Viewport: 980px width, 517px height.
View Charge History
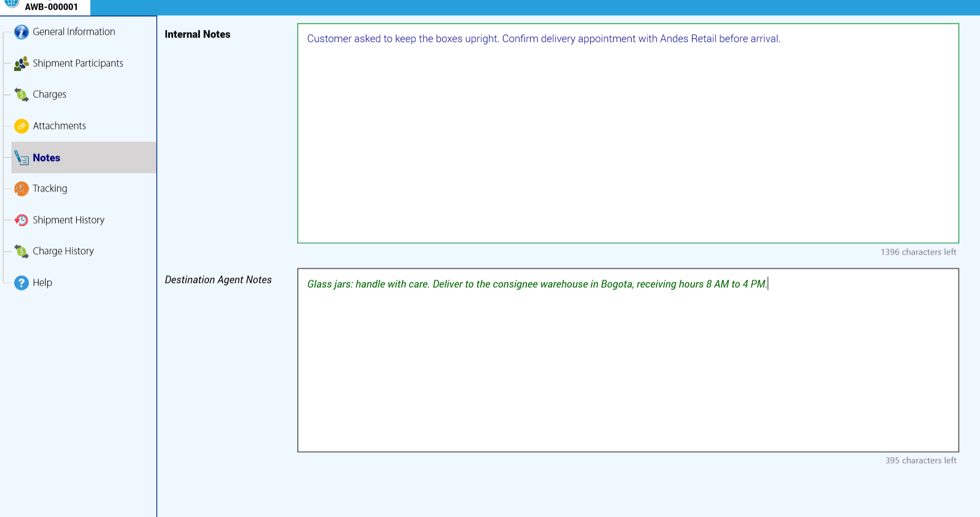tap(63, 251)
